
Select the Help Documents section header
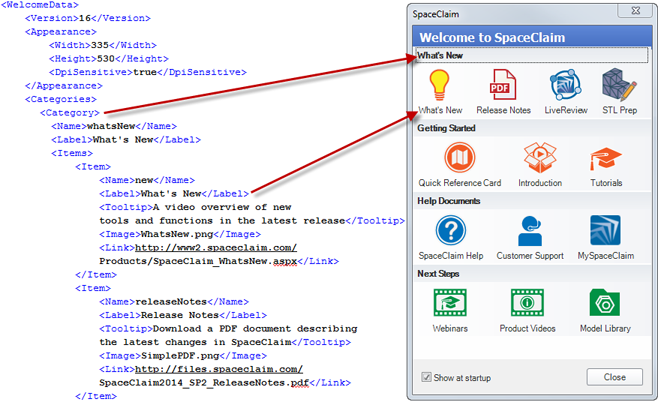[x=451, y=201]
